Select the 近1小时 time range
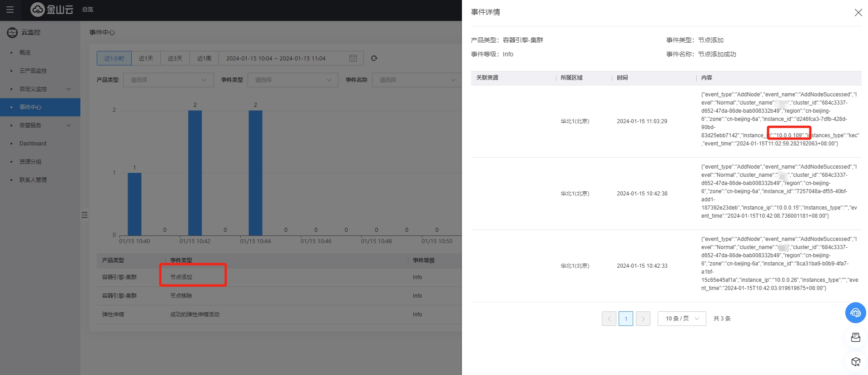Viewport: 868px width, 375px height. (x=114, y=59)
